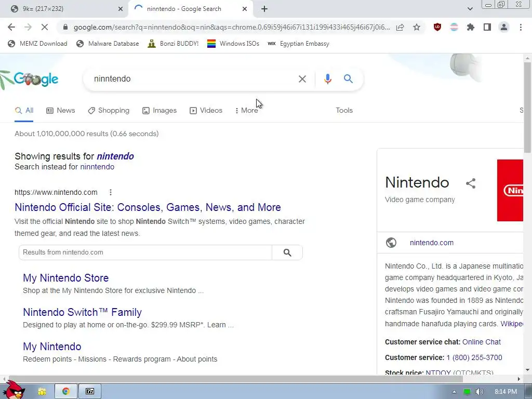Open the Windows ISOs bookmark
The height and width of the screenshot is (399, 532).
(233, 44)
